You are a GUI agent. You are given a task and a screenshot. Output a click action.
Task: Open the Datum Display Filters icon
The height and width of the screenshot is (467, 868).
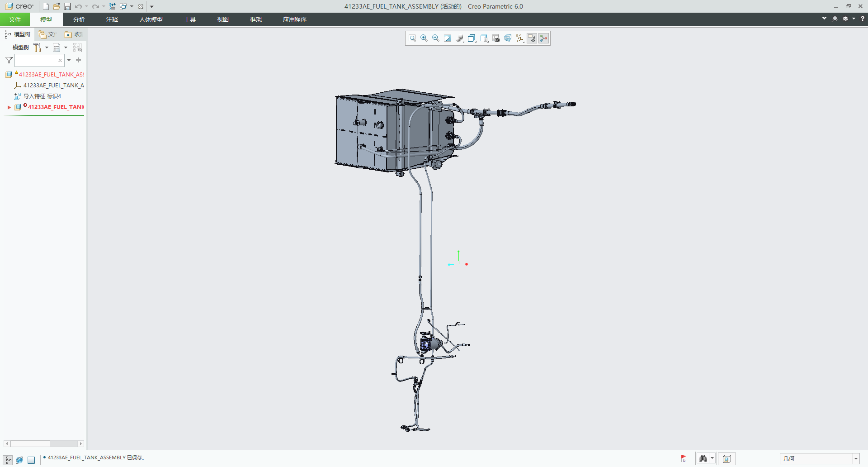520,38
